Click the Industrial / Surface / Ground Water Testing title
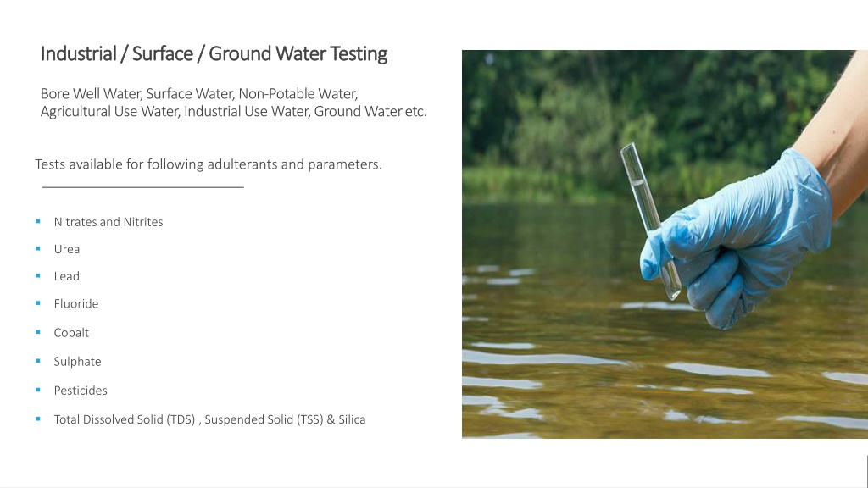This screenshot has height=488, width=868. coord(214,54)
